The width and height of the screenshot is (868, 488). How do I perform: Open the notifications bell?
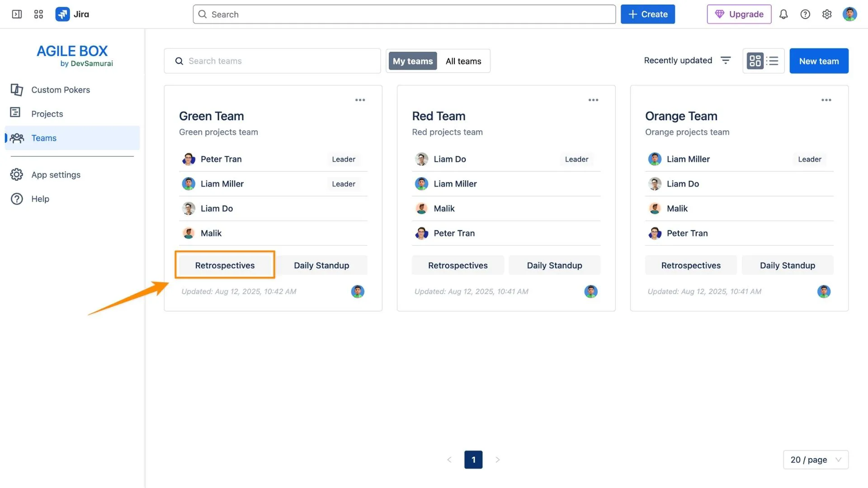coord(783,14)
